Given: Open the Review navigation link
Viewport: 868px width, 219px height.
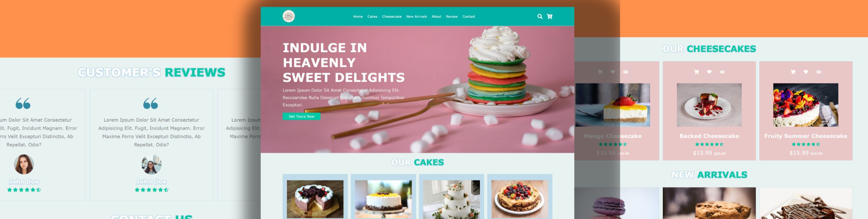Looking at the screenshot, I should pyautogui.click(x=452, y=17).
